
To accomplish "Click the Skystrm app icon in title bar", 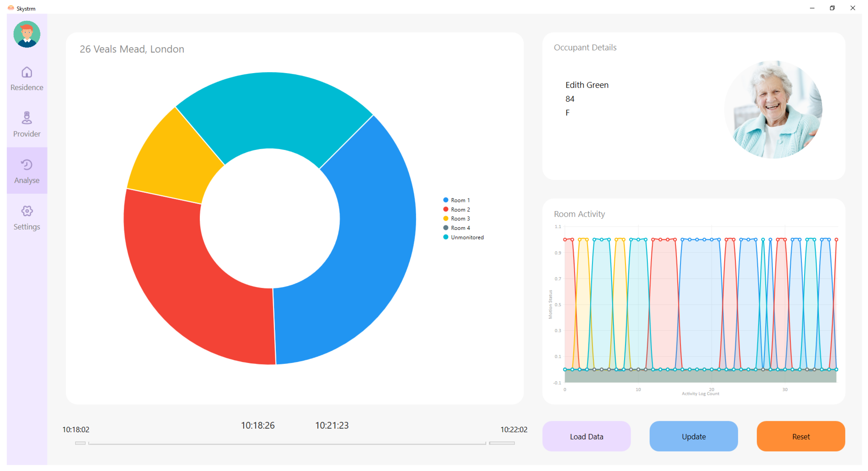I will click(x=11, y=8).
